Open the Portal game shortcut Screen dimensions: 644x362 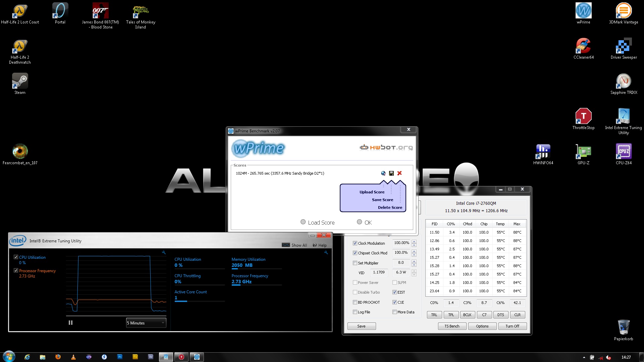pos(60,13)
